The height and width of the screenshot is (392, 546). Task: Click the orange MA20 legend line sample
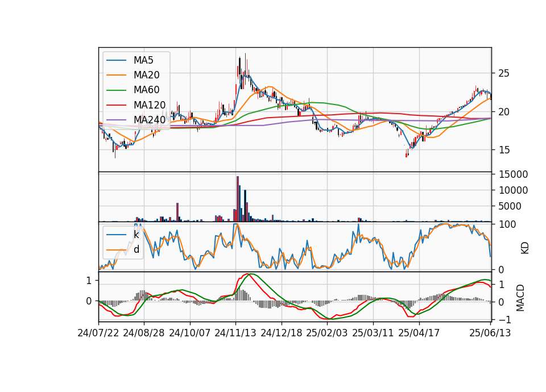coord(116,76)
